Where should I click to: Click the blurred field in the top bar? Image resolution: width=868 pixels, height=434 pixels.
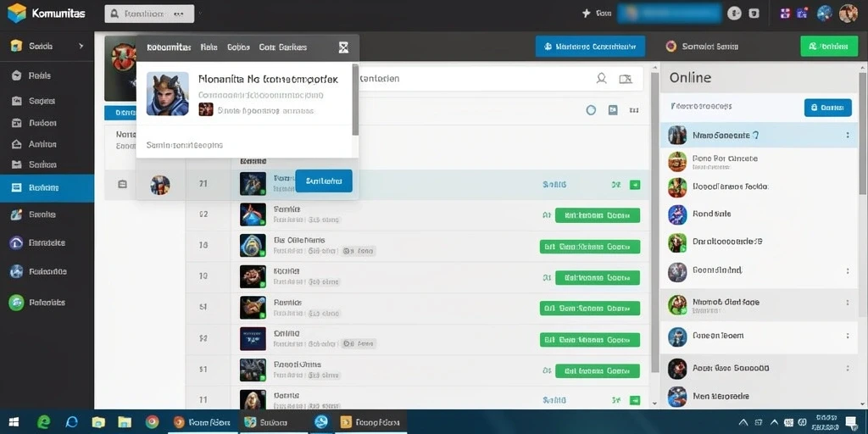(x=670, y=14)
